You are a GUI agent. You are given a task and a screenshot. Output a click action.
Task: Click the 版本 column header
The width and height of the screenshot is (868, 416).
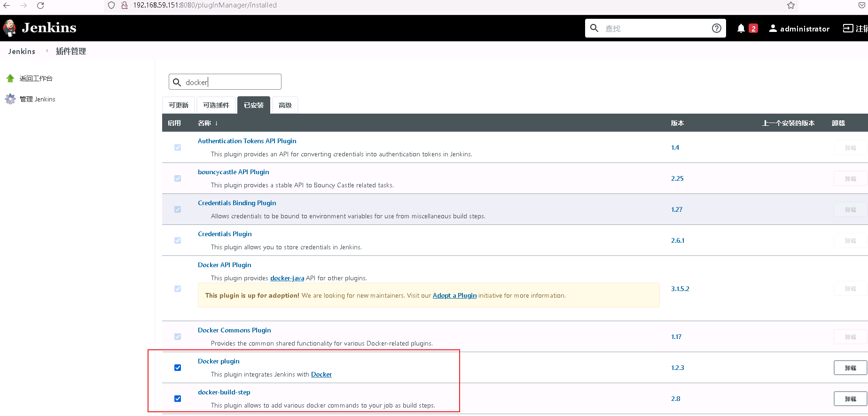point(678,123)
